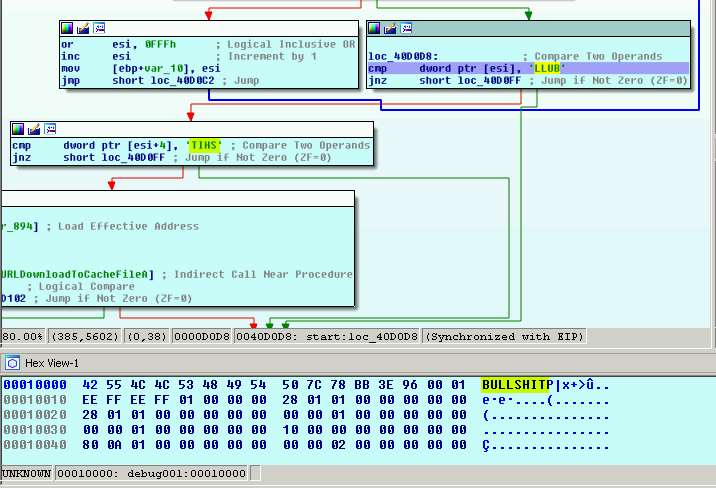Click '(Synchronized with EIP)' status text
Viewport: 716px width, 488px height.
(x=504, y=336)
